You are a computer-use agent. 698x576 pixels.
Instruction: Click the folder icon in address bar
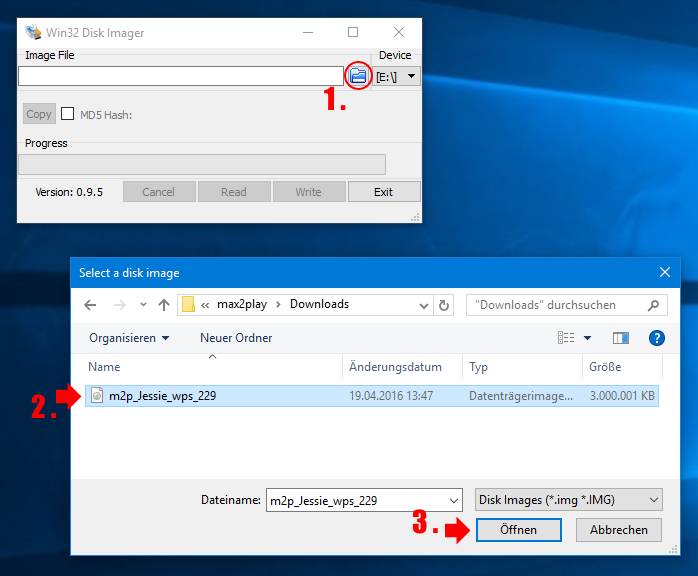pos(188,305)
